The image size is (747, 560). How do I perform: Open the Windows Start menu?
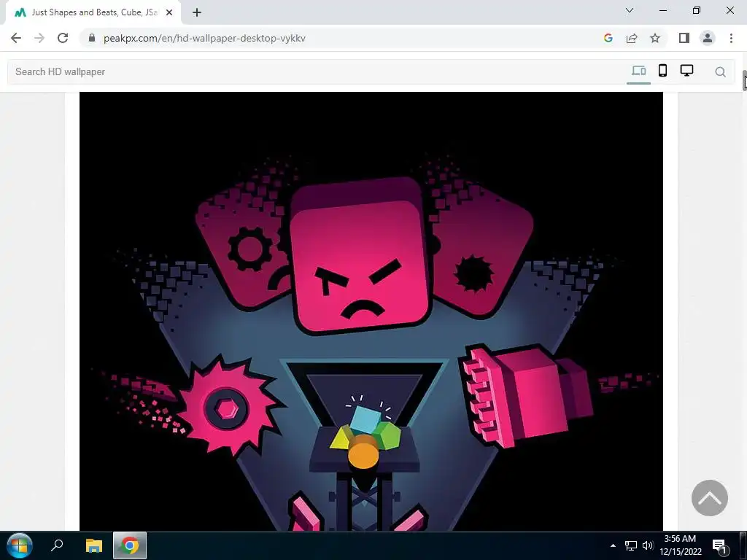click(x=19, y=545)
